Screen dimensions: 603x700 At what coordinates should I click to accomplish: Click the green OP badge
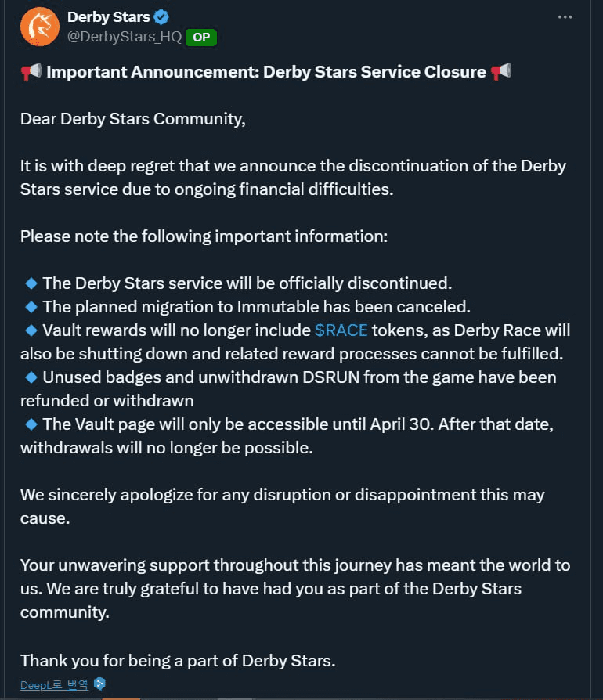click(201, 37)
